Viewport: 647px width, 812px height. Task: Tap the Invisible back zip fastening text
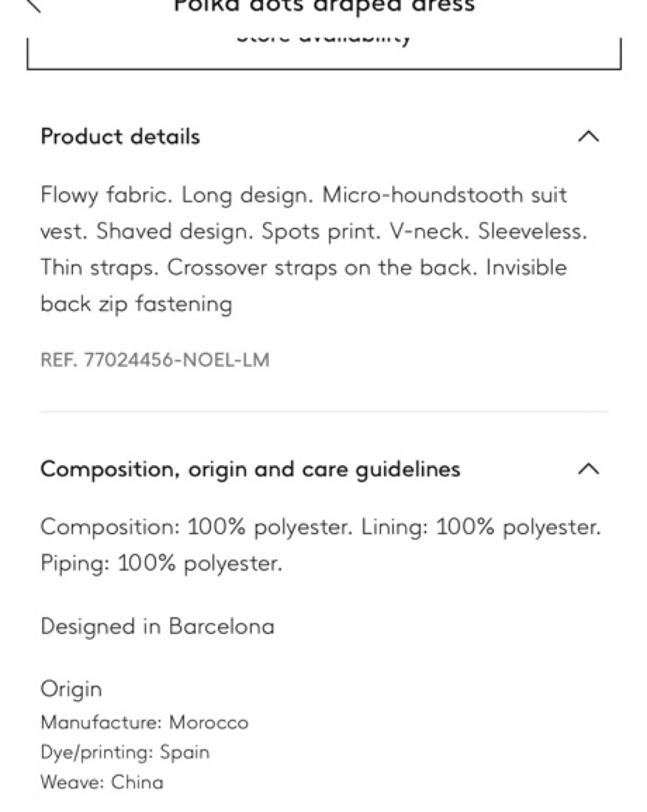(304, 286)
